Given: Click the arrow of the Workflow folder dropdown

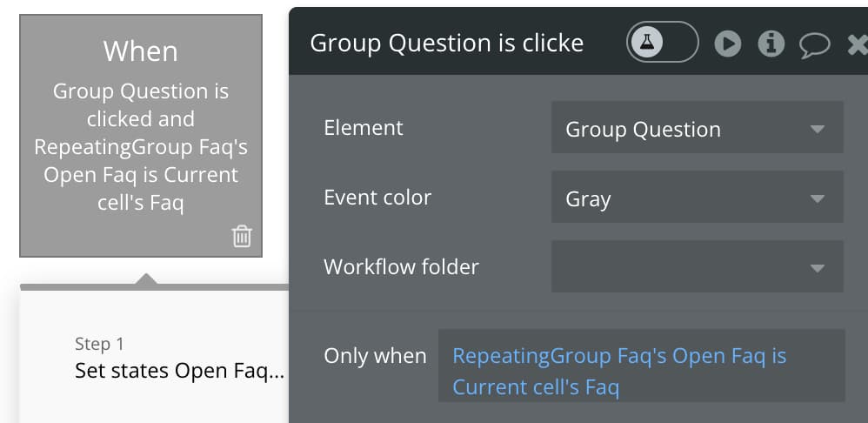Looking at the screenshot, I should [817, 268].
